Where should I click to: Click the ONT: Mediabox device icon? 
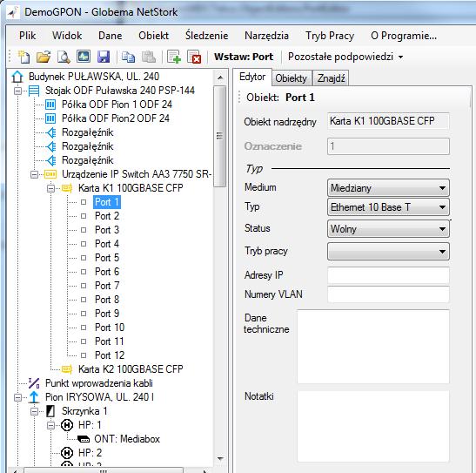84,439
